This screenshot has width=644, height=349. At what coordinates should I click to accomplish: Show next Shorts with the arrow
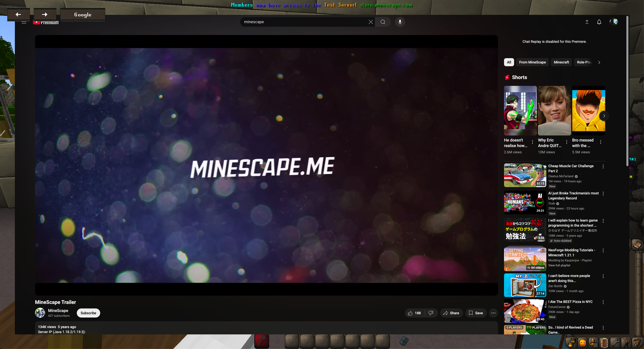(604, 116)
